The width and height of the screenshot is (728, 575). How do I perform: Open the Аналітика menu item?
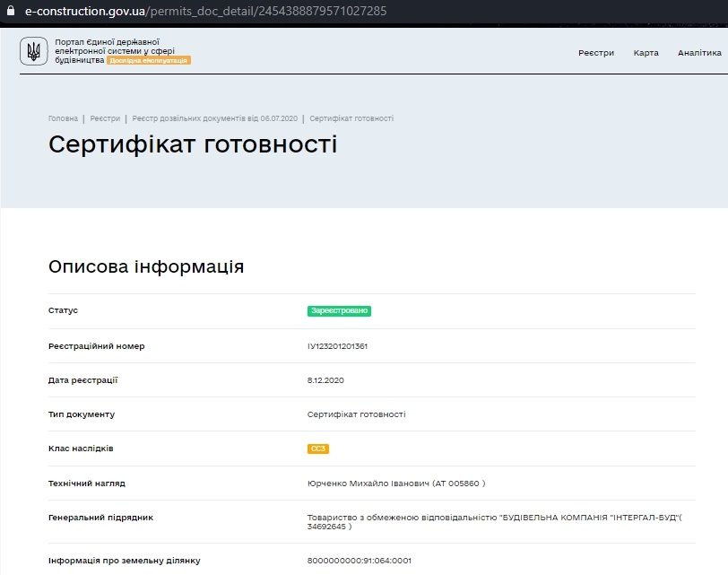(699, 53)
